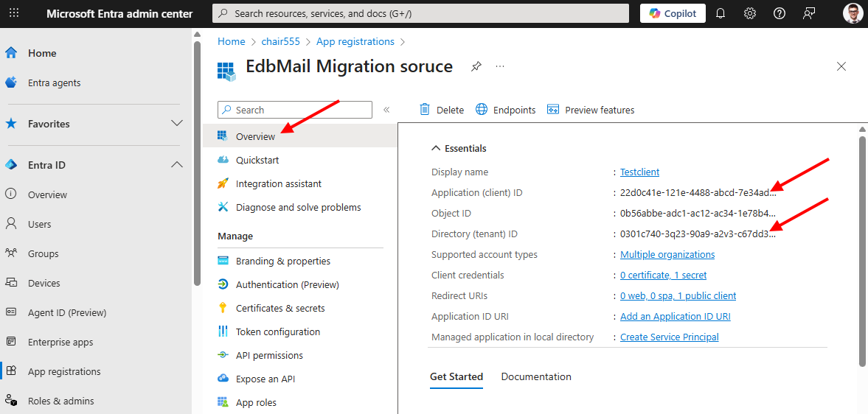Open the notifications bell icon
The height and width of the screenshot is (414, 868).
coord(721,13)
